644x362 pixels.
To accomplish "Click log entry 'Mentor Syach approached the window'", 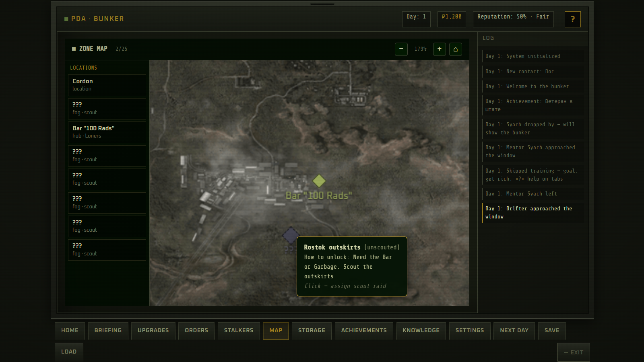I will [x=533, y=152].
